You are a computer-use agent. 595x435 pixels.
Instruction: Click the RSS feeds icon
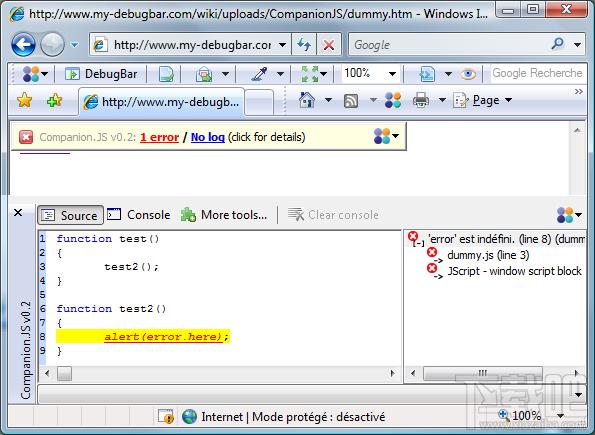(x=351, y=101)
